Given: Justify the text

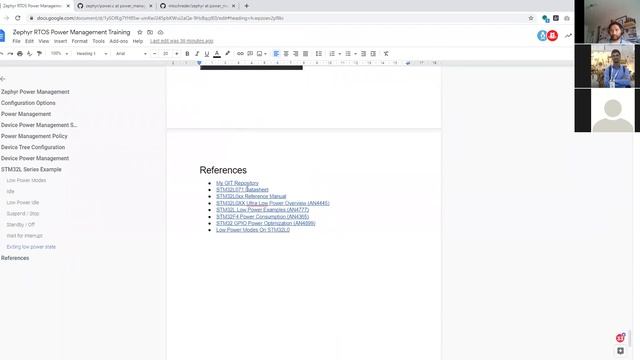Looking at the screenshot, I should (305, 53).
